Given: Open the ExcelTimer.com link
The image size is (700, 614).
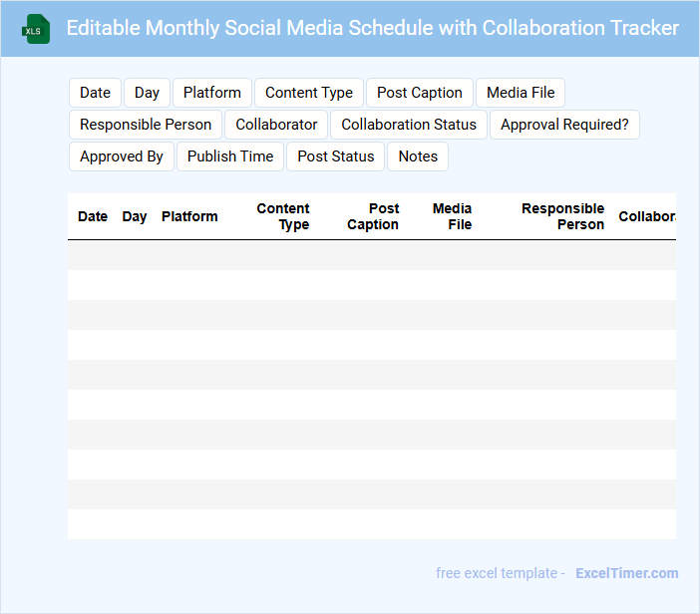Looking at the screenshot, I should [x=626, y=573].
